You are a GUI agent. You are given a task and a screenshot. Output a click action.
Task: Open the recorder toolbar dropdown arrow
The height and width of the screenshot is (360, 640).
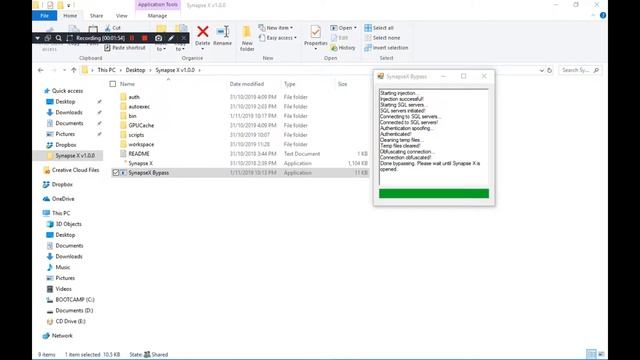click(37, 38)
